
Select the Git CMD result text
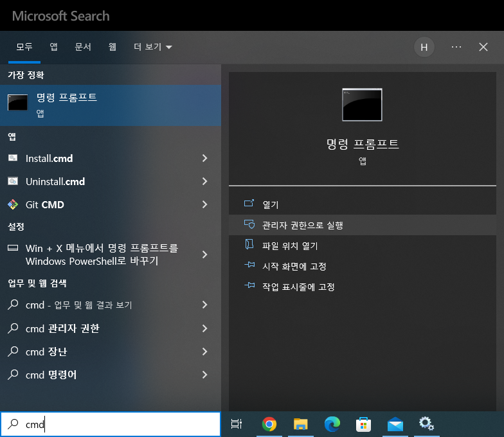(x=45, y=204)
